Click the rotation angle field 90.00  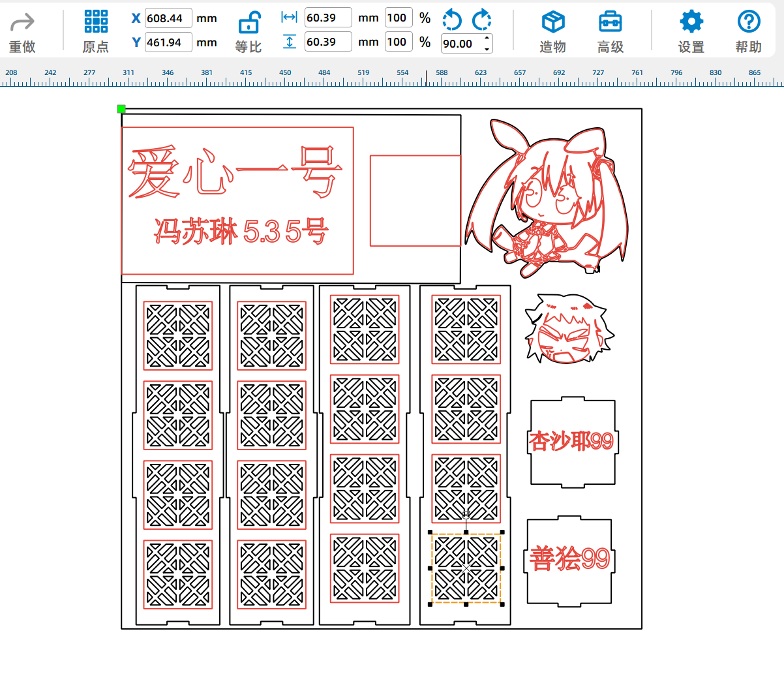tap(462, 44)
